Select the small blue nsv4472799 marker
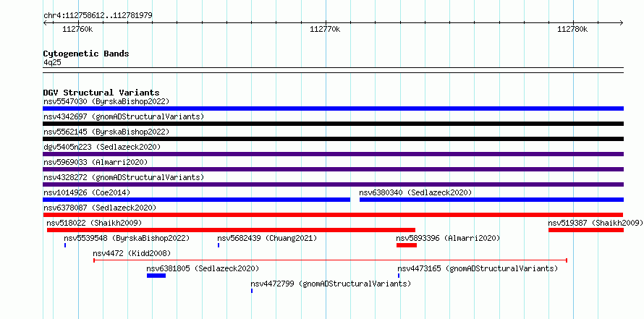 (x=252, y=291)
